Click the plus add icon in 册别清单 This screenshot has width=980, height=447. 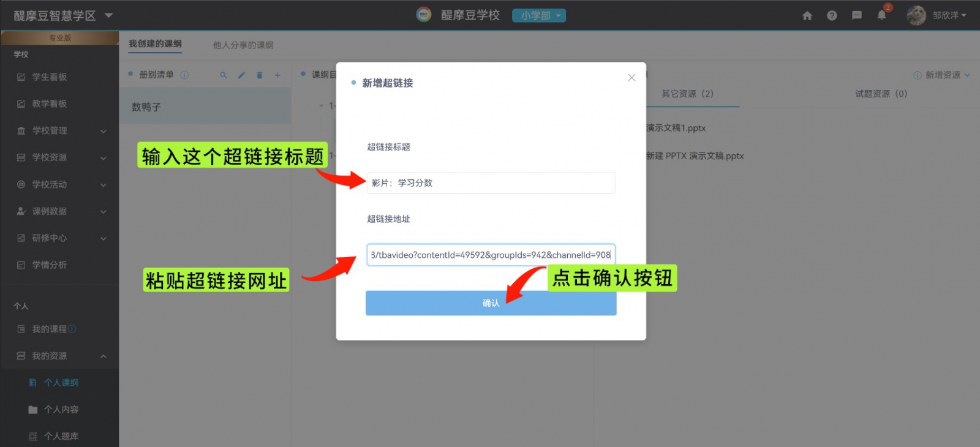(277, 75)
